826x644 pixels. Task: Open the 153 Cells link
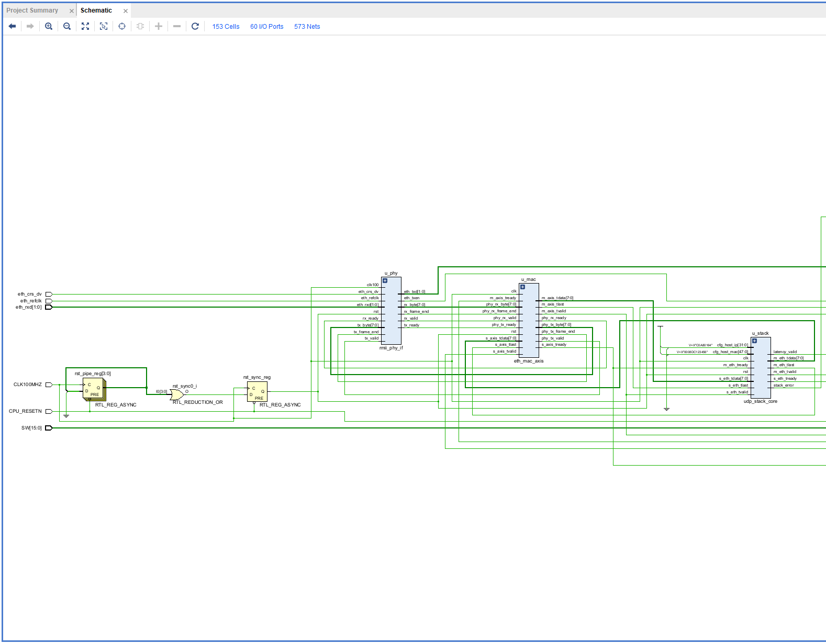click(226, 27)
